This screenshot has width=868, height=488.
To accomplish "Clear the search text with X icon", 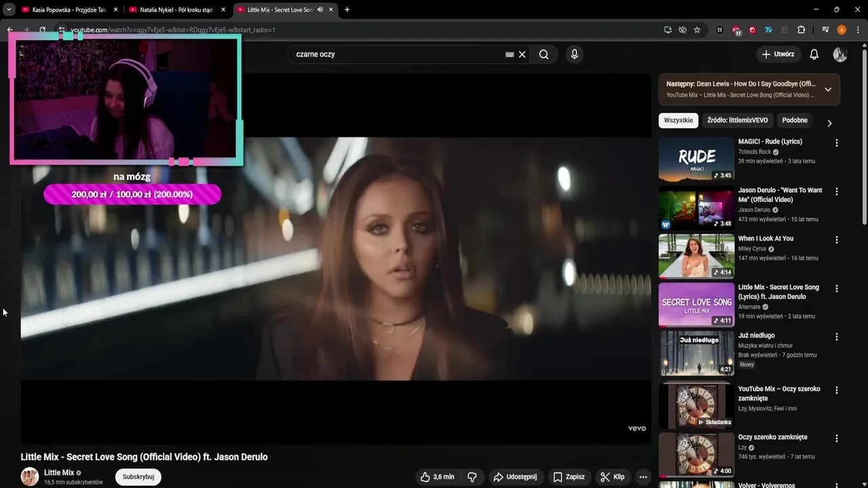I will [x=522, y=54].
